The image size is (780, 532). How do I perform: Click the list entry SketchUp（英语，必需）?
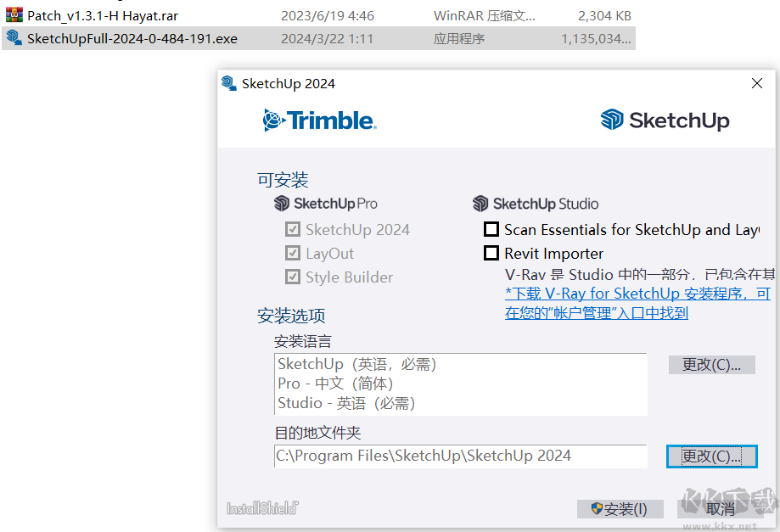tap(357, 364)
